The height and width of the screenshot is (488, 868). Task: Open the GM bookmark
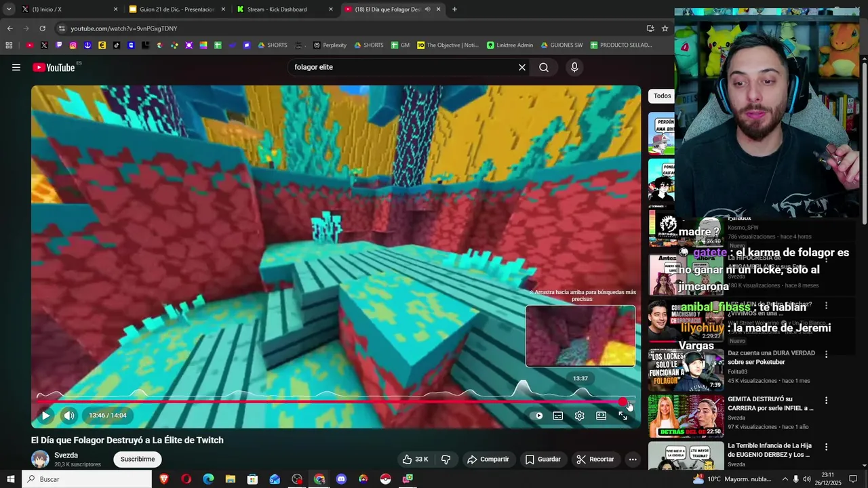click(x=400, y=45)
